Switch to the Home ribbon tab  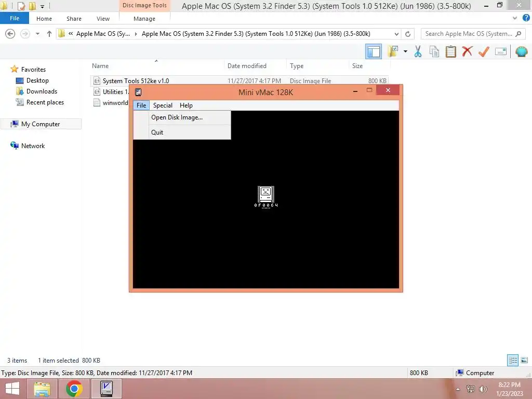(x=44, y=19)
